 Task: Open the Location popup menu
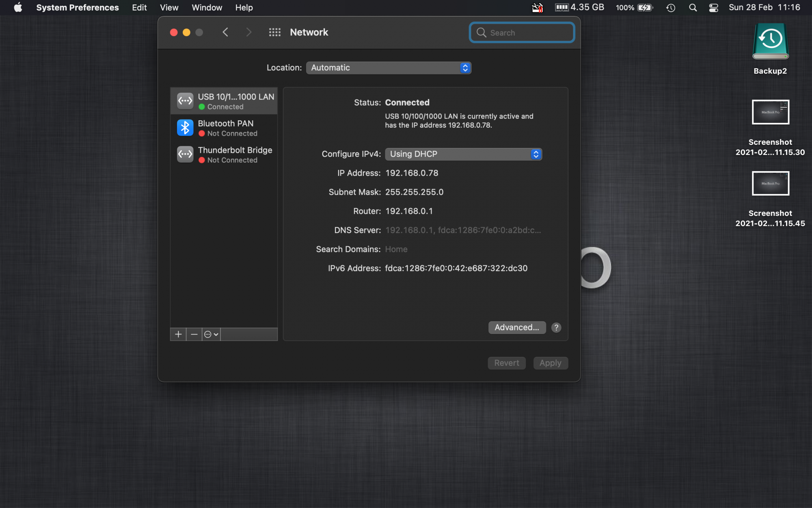[389, 68]
